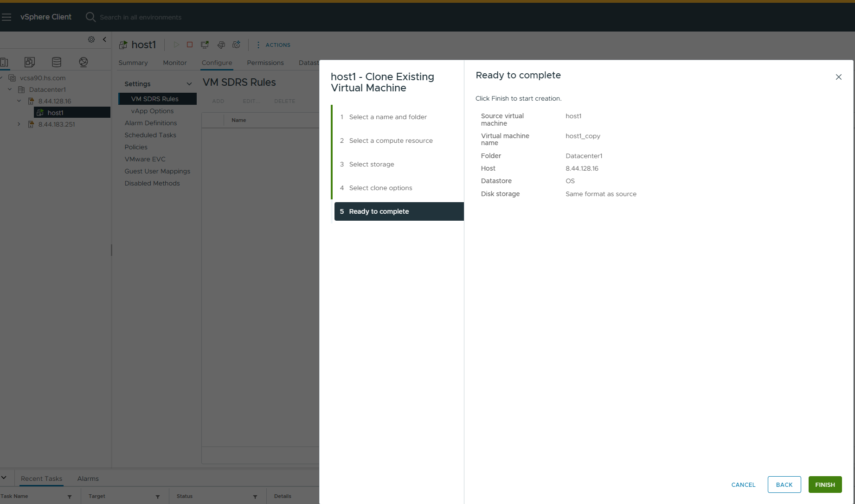Click the Power Off stop icon
Screen dimensions: 855x504
click(x=190, y=45)
